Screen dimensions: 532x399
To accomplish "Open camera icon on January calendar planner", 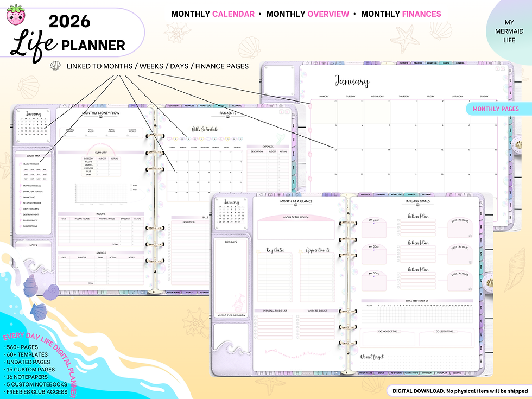I will click(x=315, y=63).
